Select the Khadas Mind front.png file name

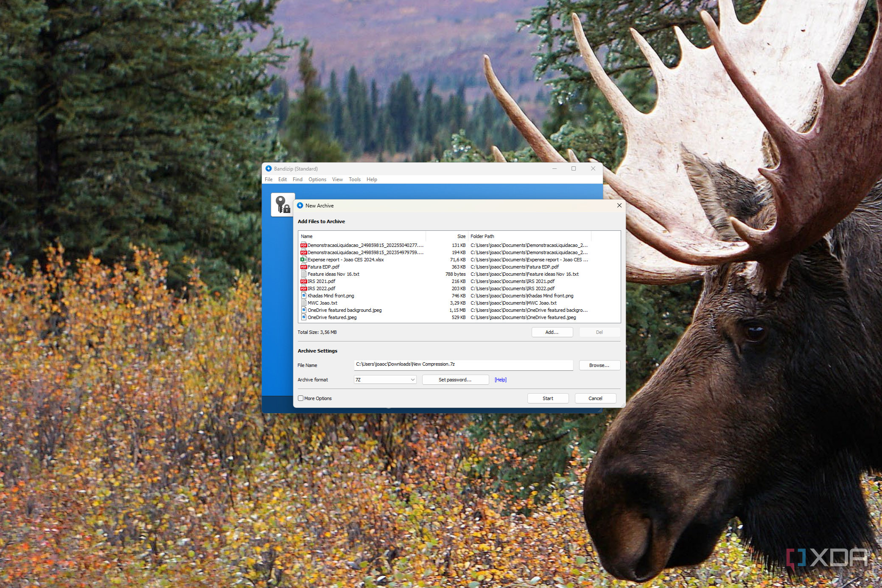(x=330, y=296)
